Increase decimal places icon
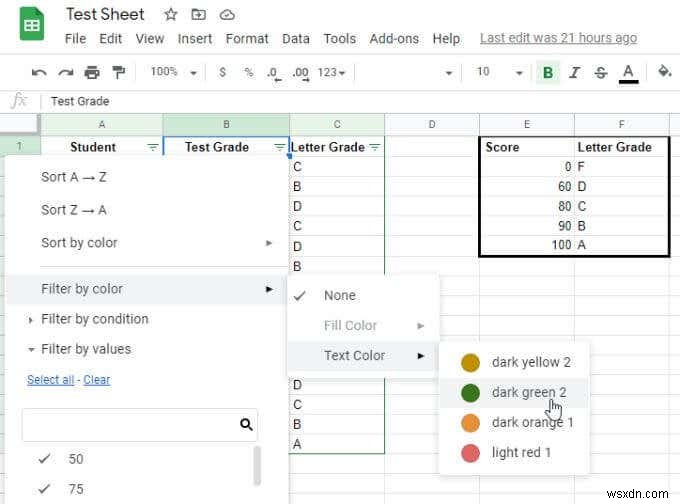 click(x=301, y=73)
